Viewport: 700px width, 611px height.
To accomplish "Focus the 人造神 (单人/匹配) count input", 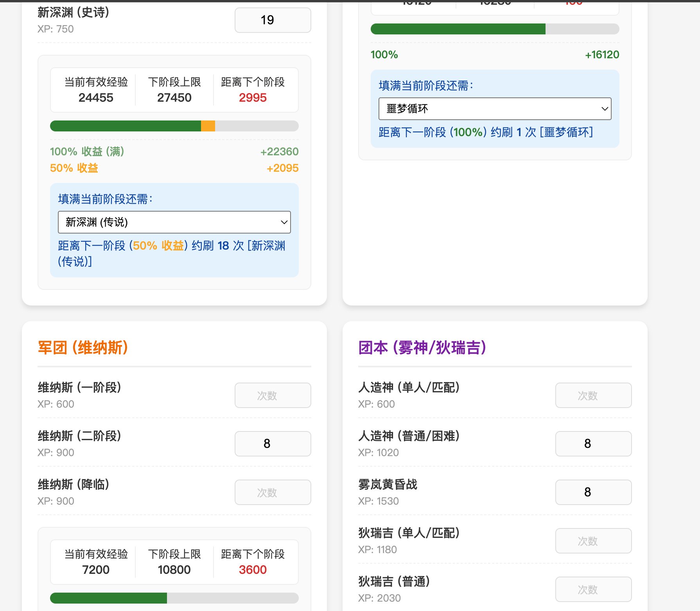I will [x=593, y=395].
